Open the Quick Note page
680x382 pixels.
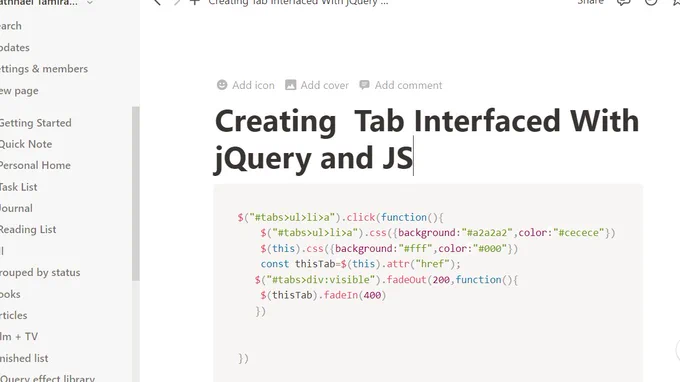[26, 144]
